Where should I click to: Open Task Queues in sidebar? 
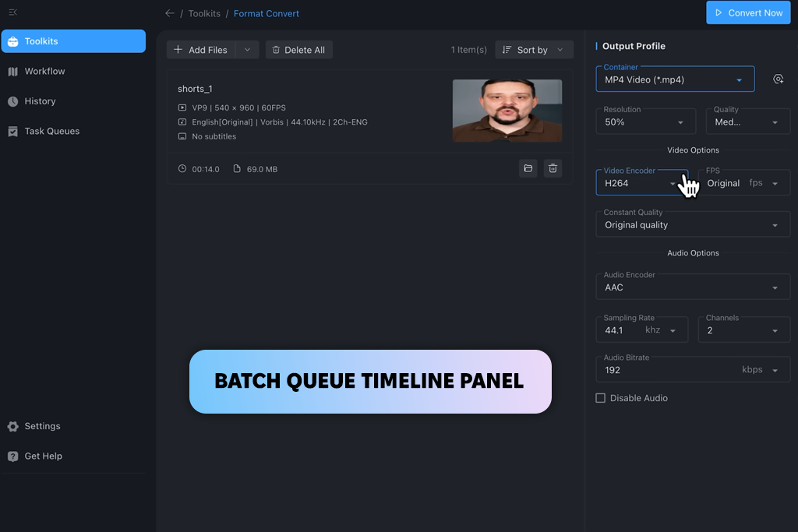[x=73, y=131]
